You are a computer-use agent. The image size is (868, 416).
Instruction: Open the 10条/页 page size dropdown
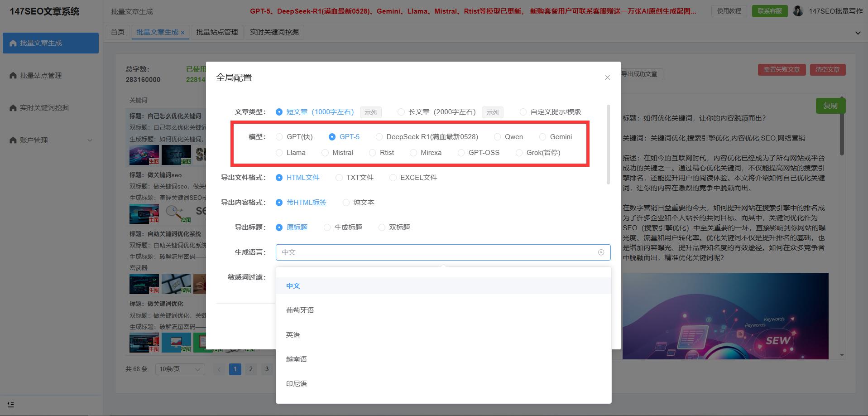179,369
